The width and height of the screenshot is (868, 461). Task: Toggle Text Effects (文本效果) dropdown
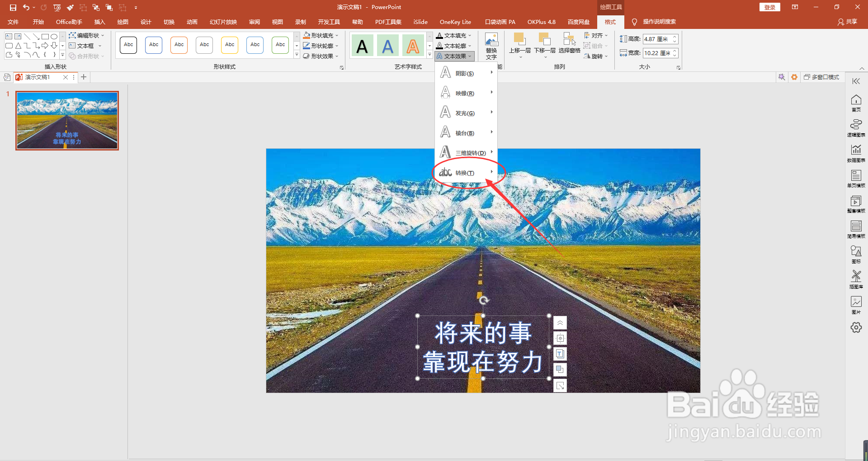454,56
